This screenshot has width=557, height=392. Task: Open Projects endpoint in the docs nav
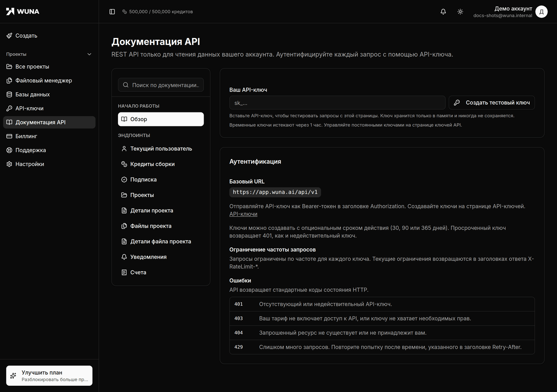(x=161, y=195)
